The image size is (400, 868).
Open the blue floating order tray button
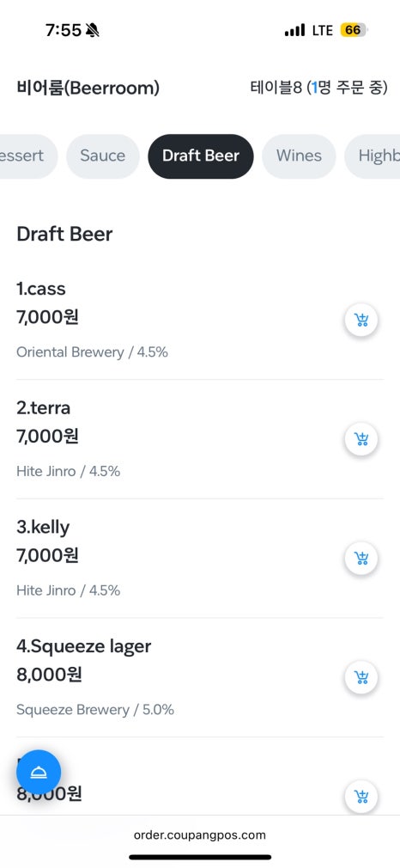[39, 773]
